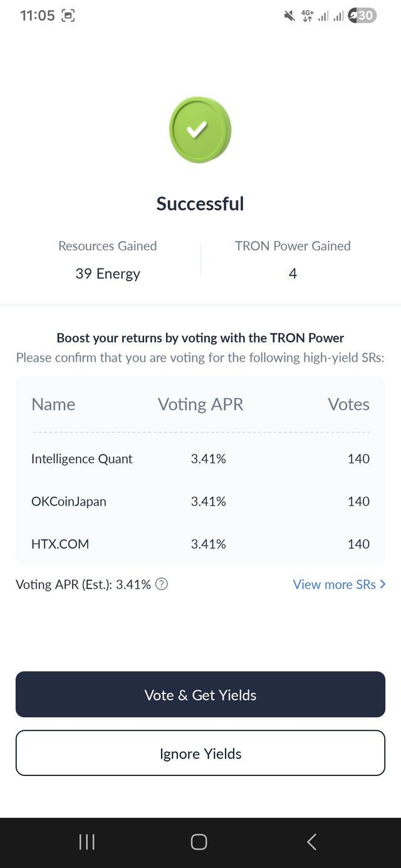
Task: Select the HTX.COM SR row
Action: pos(200,544)
